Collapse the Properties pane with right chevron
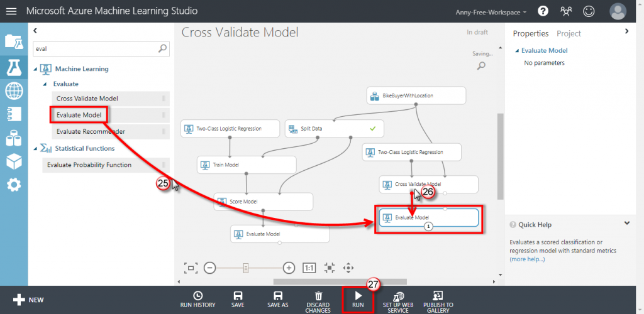This screenshot has height=314, width=644. pyautogui.click(x=627, y=31)
